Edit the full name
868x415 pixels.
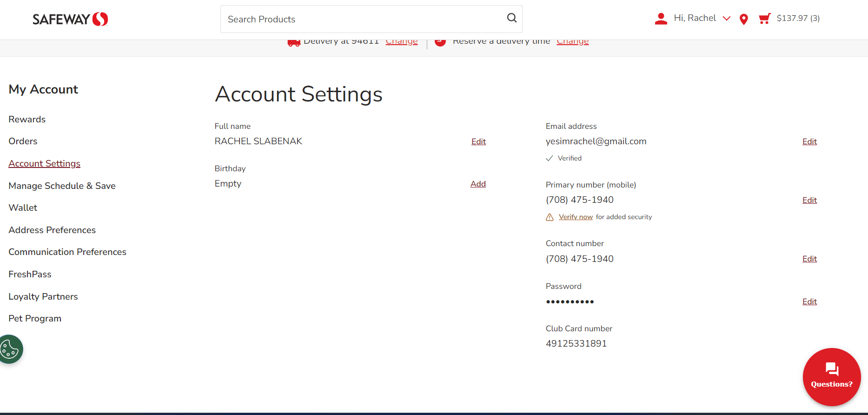pyautogui.click(x=478, y=142)
